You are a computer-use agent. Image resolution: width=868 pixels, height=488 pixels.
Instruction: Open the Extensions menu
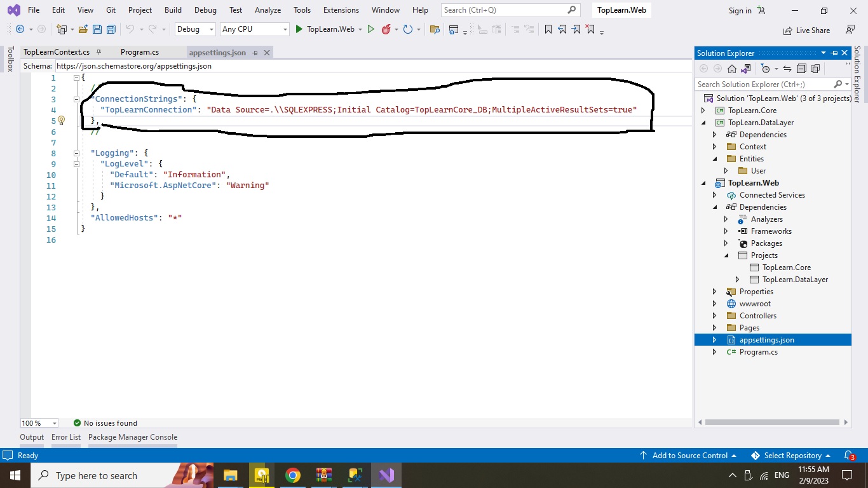click(x=341, y=10)
